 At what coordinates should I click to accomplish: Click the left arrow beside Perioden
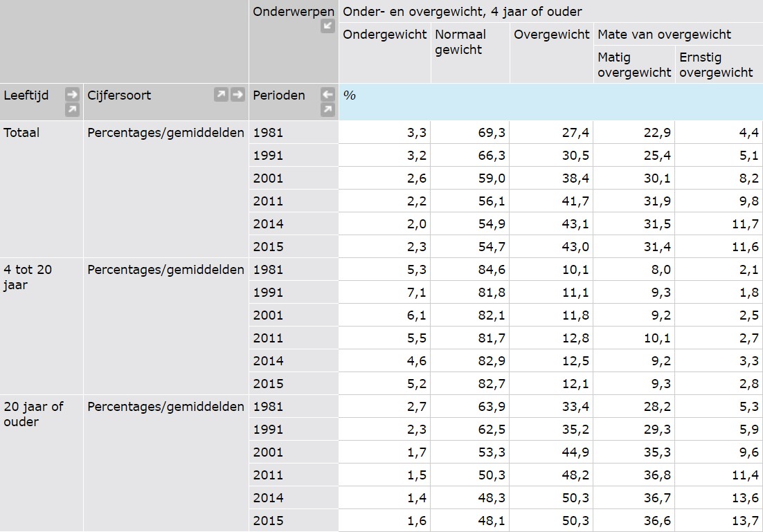pyautogui.click(x=327, y=95)
